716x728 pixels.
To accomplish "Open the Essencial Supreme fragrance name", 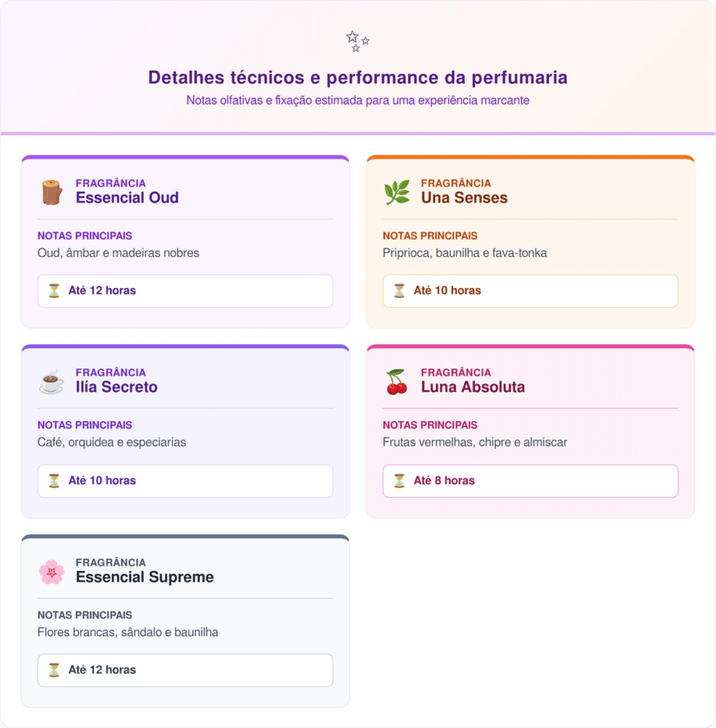I will point(145,577).
